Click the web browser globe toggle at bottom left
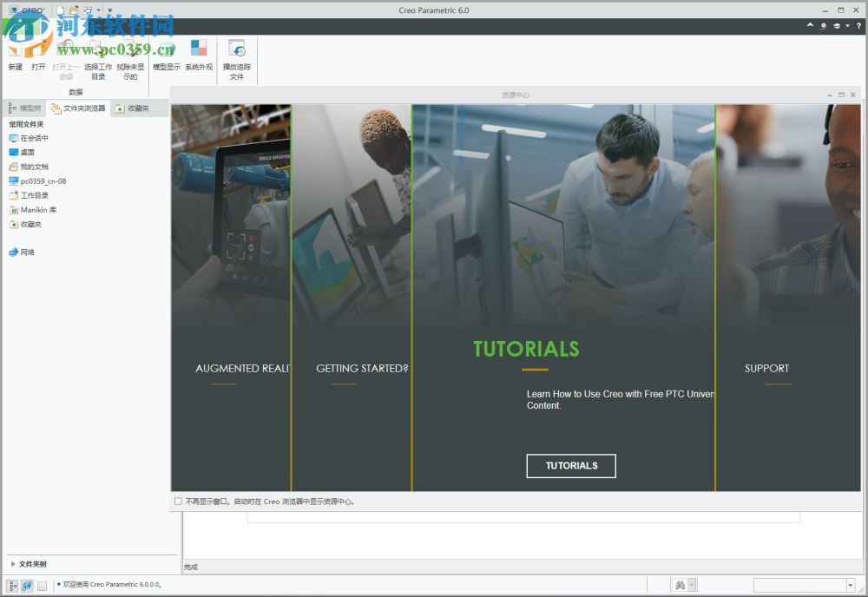The image size is (868, 597). [27, 586]
